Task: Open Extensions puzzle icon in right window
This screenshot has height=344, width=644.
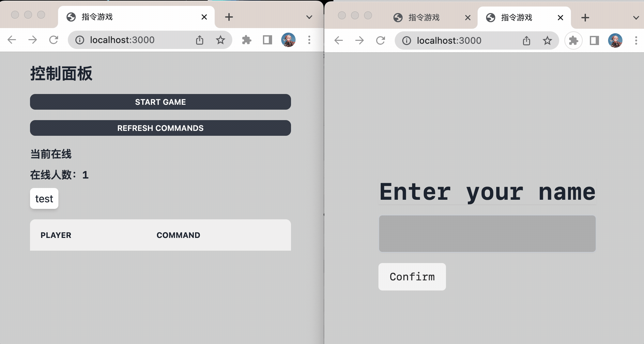Action: tap(573, 40)
